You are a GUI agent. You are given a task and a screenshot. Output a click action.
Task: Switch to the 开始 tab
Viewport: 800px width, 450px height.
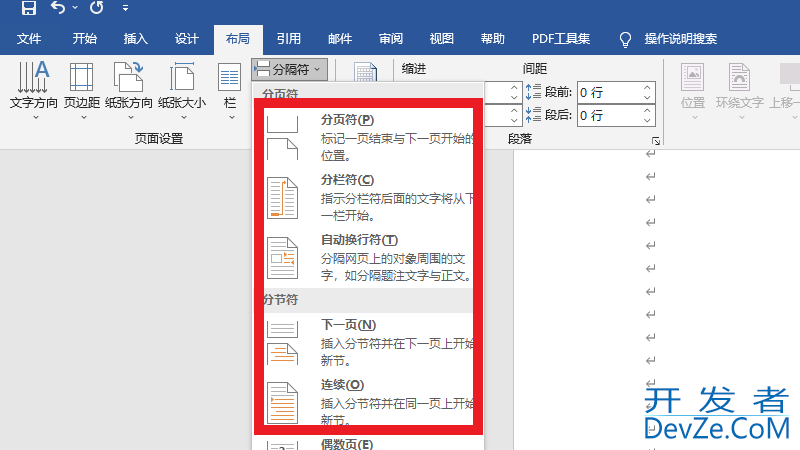pos(85,39)
